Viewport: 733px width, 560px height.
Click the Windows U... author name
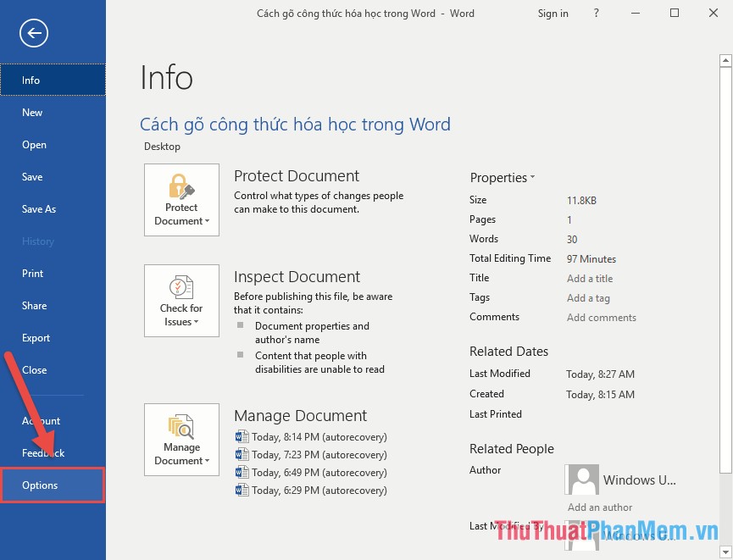[x=640, y=480]
